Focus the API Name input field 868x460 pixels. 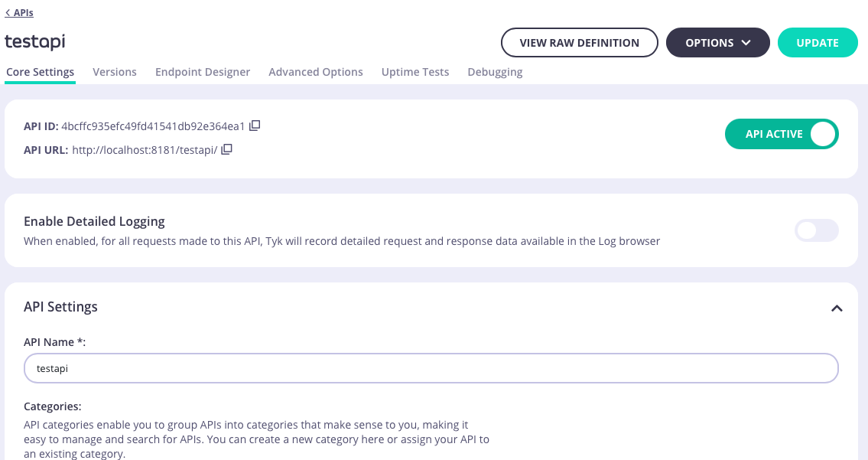tap(431, 368)
